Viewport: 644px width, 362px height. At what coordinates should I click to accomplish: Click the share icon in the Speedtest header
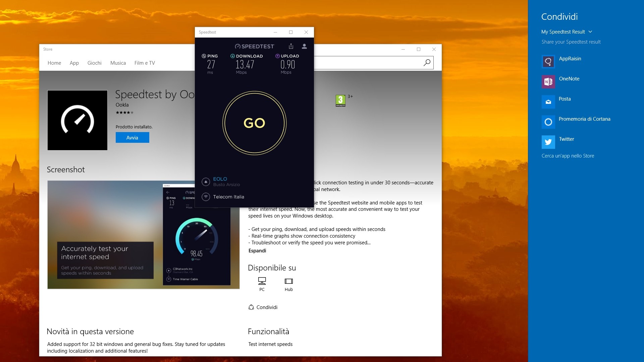coord(290,46)
